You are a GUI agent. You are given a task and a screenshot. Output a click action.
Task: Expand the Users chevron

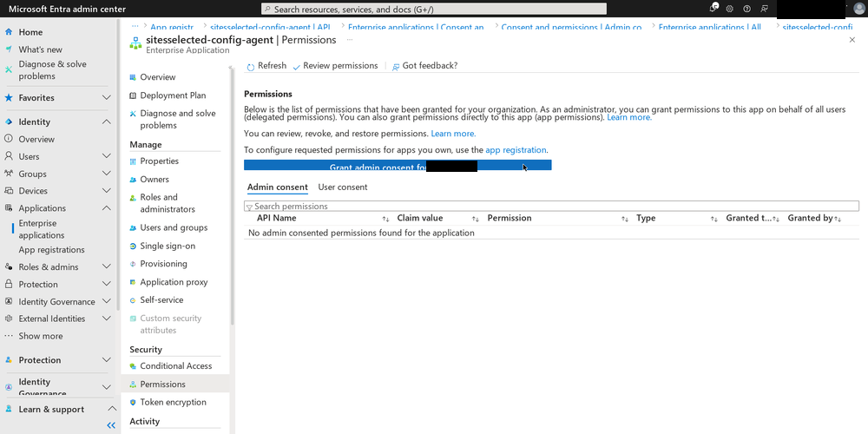[x=107, y=156]
